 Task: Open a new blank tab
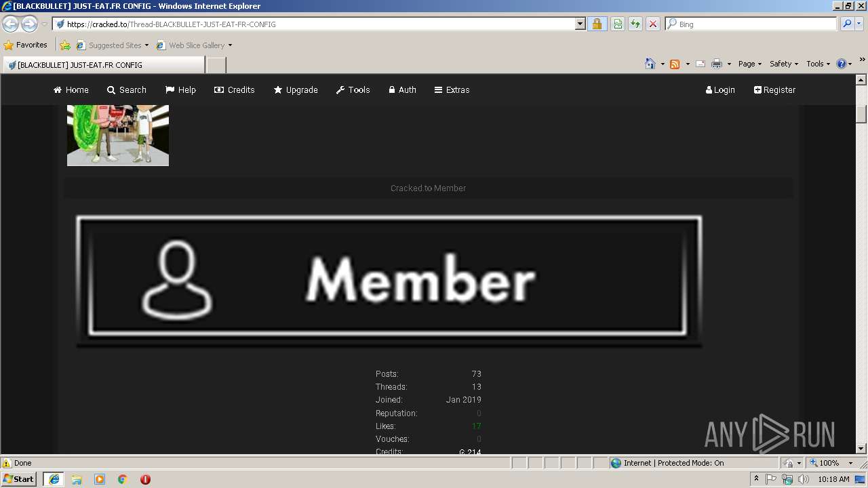[x=216, y=65]
